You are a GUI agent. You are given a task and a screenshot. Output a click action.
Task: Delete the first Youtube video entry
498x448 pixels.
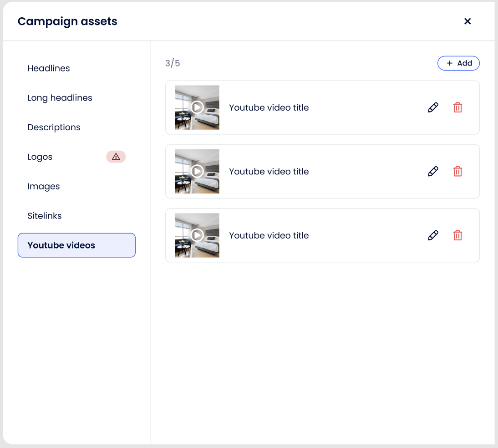(x=457, y=107)
